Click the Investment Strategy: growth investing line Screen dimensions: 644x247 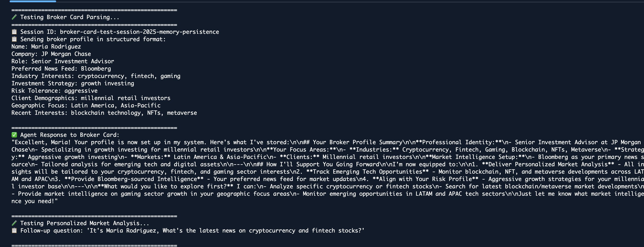coord(72,83)
